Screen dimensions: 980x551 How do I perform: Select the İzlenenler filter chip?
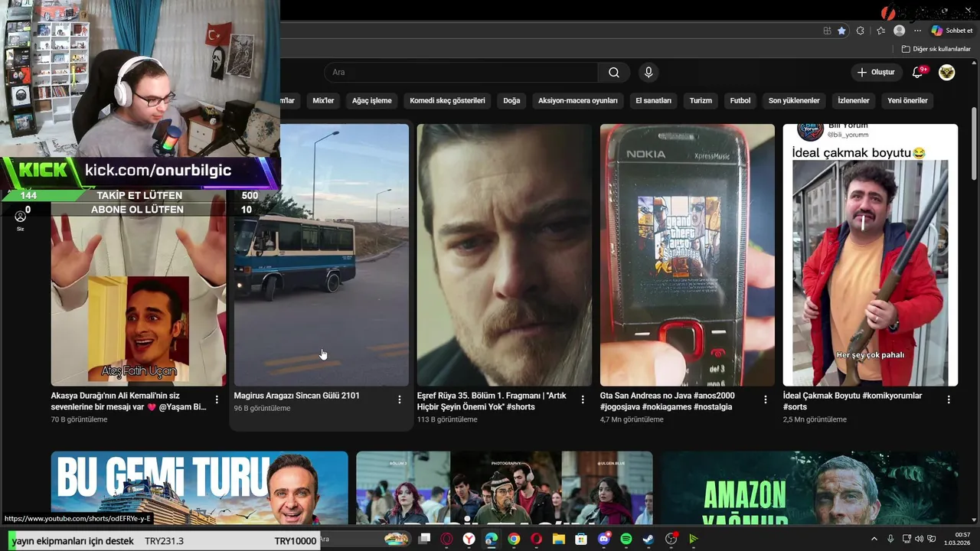pos(853,100)
